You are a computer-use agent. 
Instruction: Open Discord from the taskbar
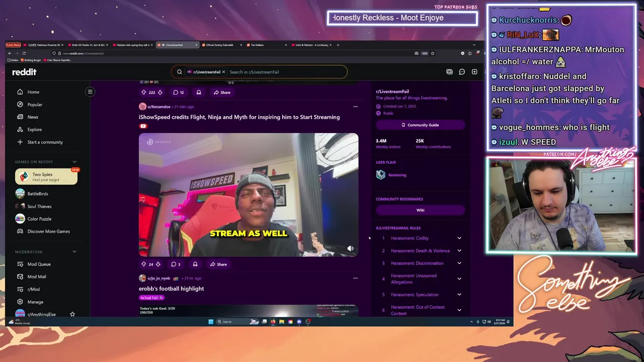tap(299, 322)
